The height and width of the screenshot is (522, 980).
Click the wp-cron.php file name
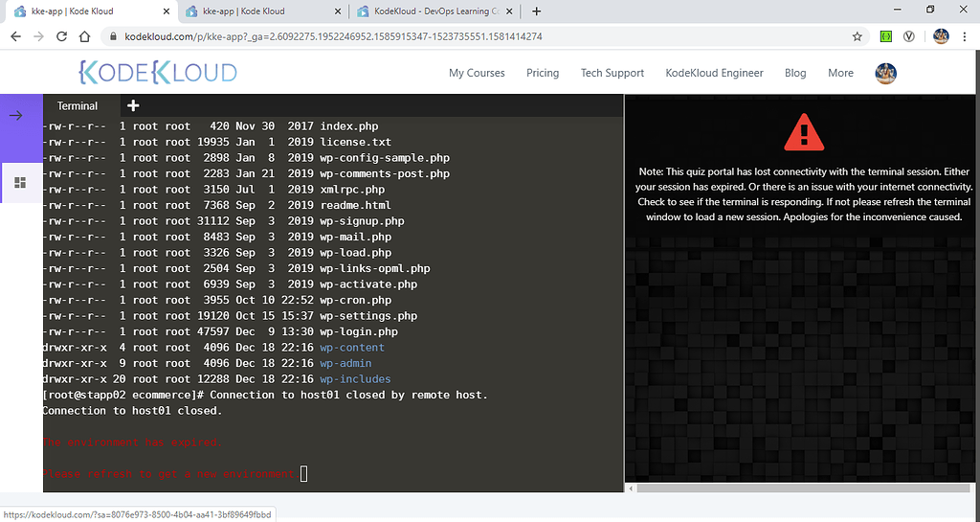[356, 300]
